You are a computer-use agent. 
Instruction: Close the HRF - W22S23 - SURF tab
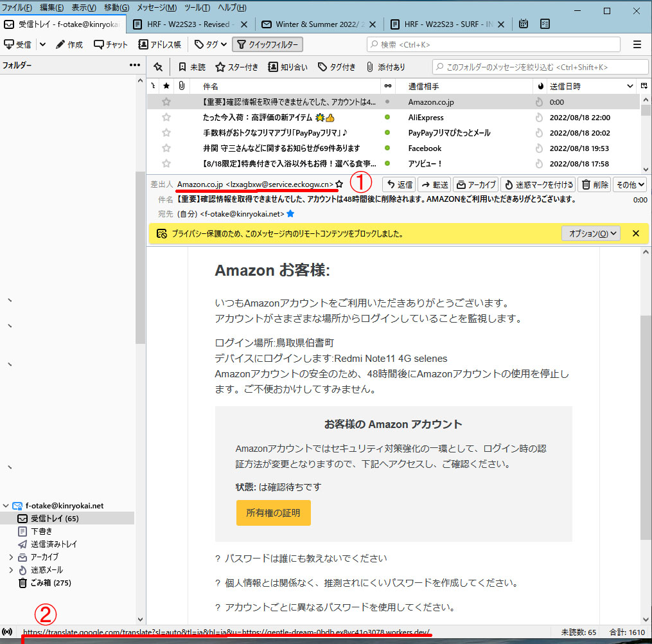pyautogui.click(x=501, y=24)
